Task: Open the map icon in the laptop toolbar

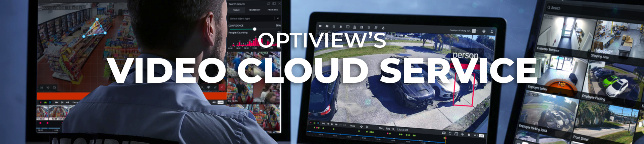Action: coord(362,27)
